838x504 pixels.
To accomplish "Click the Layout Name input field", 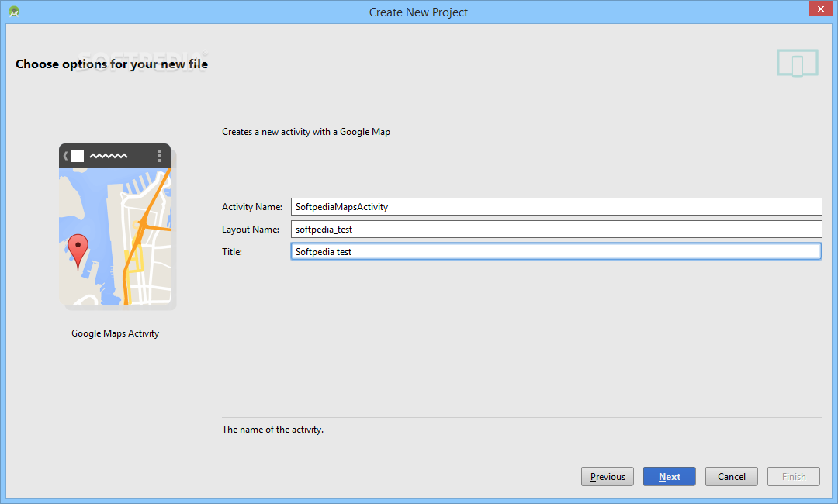I will click(x=556, y=229).
